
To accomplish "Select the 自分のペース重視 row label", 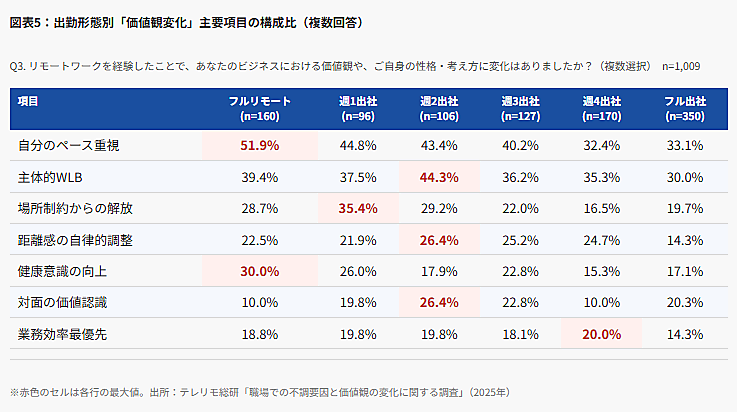I will click(x=68, y=145).
